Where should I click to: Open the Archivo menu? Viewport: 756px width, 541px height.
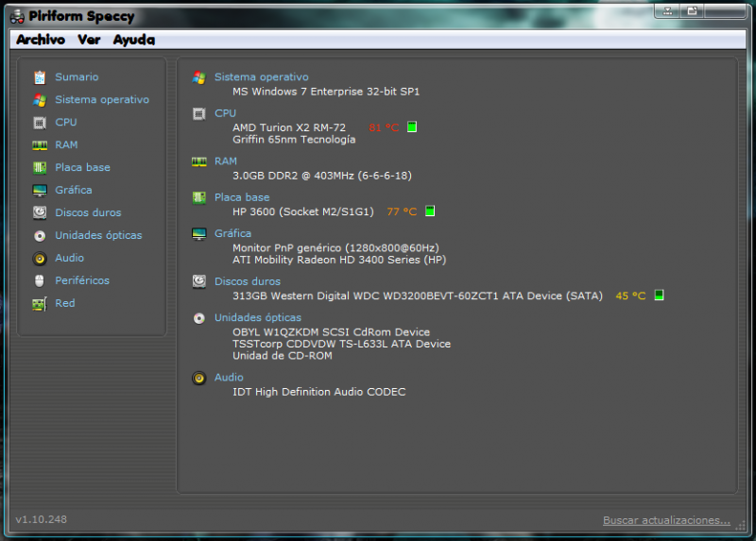[41, 40]
